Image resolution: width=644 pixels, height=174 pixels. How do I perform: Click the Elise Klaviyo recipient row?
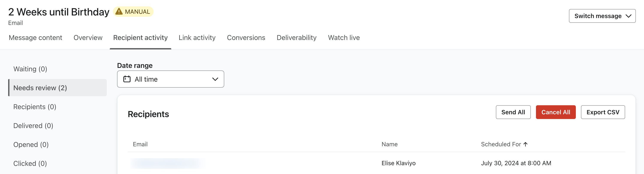[398, 163]
